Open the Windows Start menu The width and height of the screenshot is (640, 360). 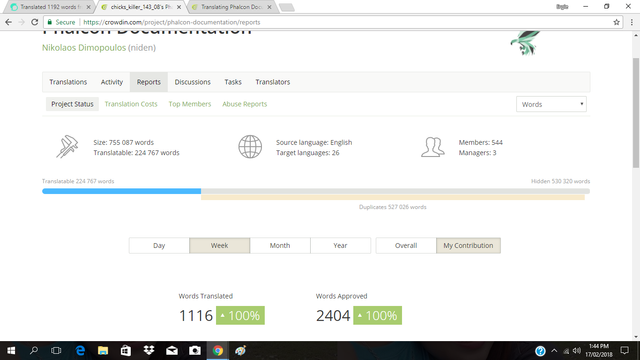[x=11, y=351]
